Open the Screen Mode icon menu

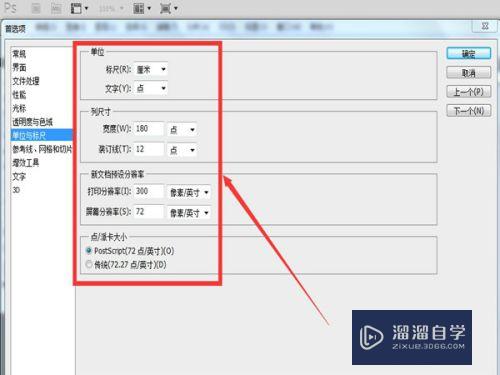(169, 8)
